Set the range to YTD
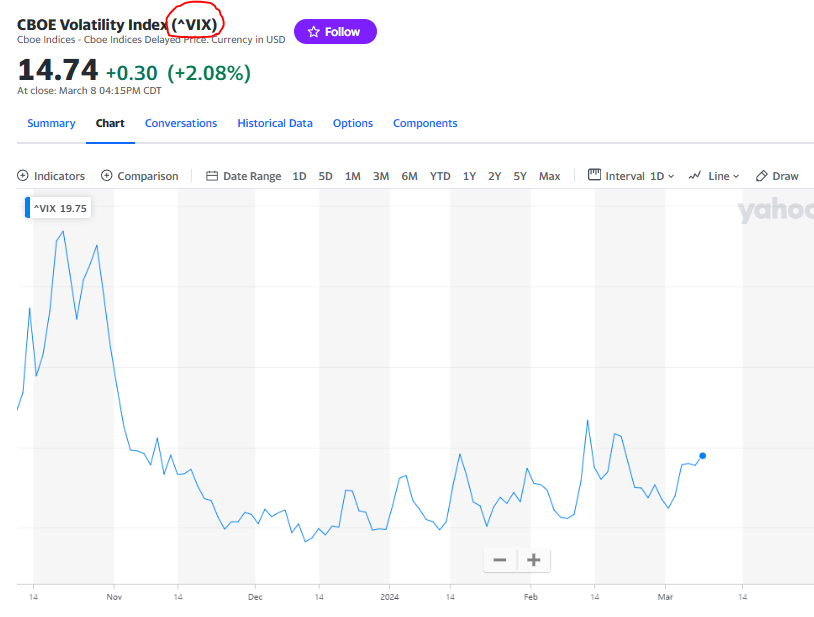The height and width of the screenshot is (617, 814). coord(440,176)
